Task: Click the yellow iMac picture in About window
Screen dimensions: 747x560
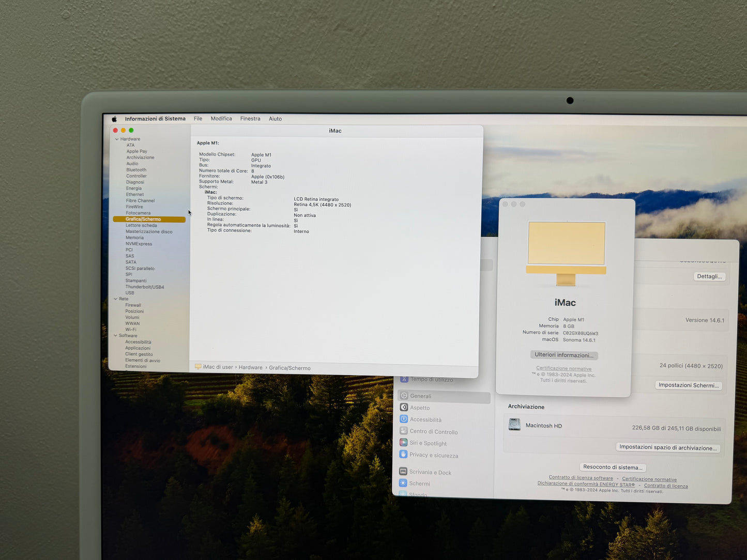Action: tap(566, 254)
